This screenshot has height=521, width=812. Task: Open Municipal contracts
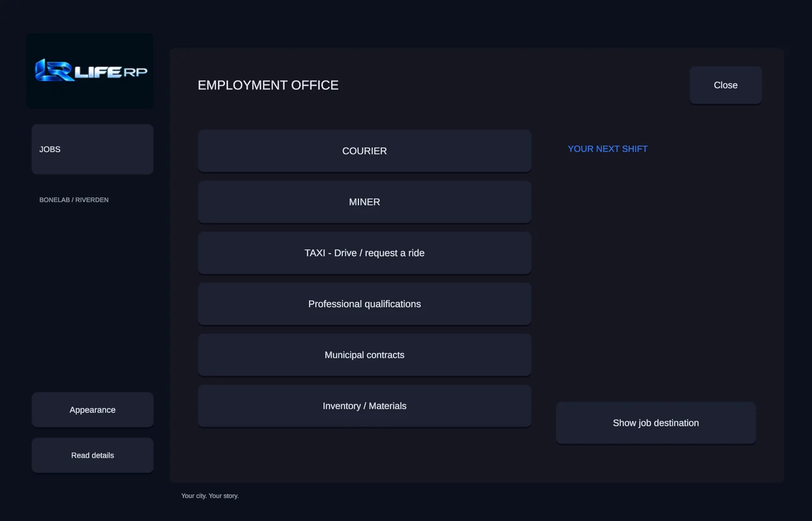pyautogui.click(x=364, y=355)
